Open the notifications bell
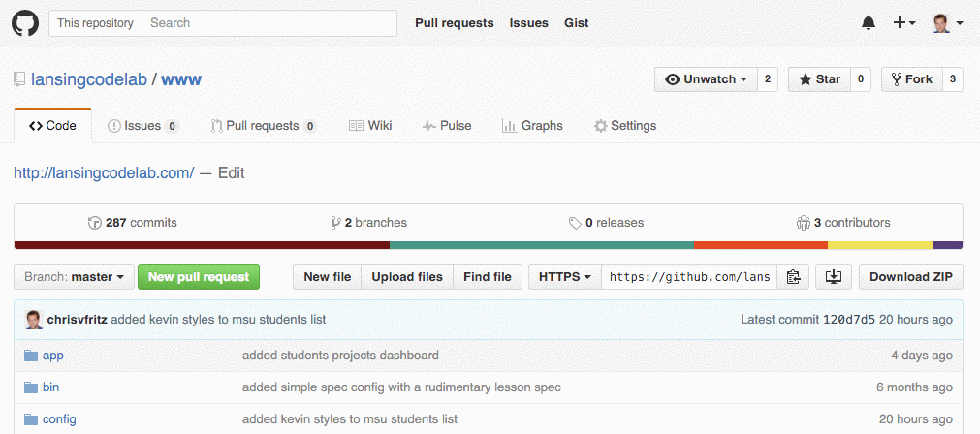The width and height of the screenshot is (980, 434). pos(869,23)
